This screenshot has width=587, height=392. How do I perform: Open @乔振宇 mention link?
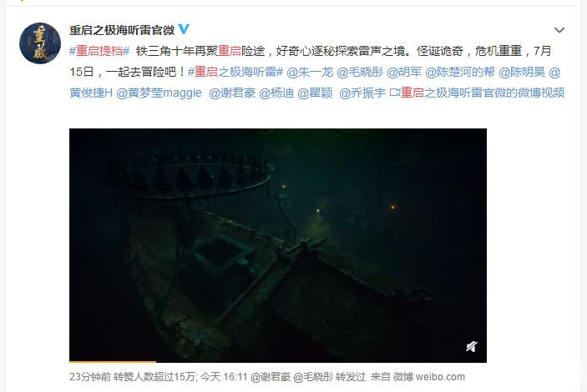click(x=362, y=93)
